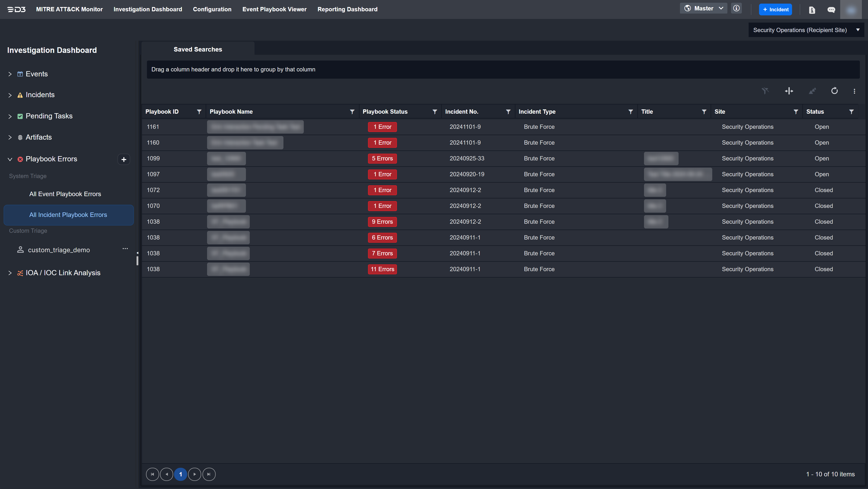
Task: Open the vertical three-dot grid options menu
Action: click(854, 91)
